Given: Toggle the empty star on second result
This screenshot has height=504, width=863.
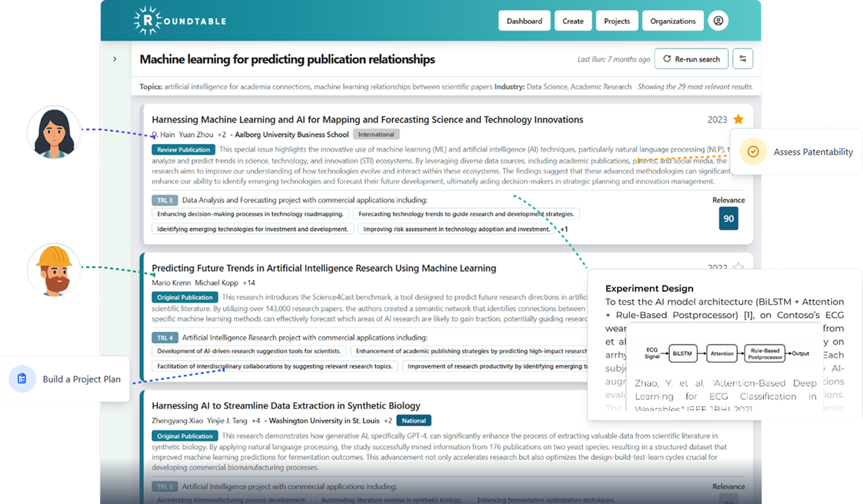Looking at the screenshot, I should coord(738,267).
